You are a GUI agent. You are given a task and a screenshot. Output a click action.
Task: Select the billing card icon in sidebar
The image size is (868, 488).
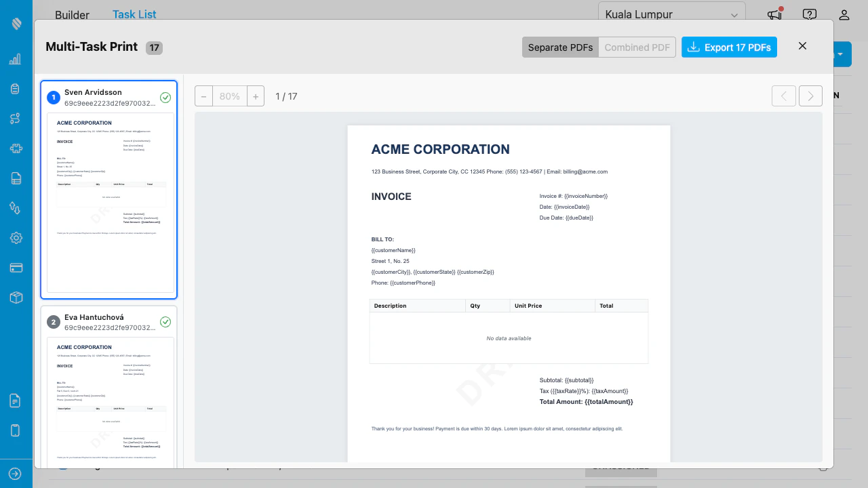click(x=15, y=268)
